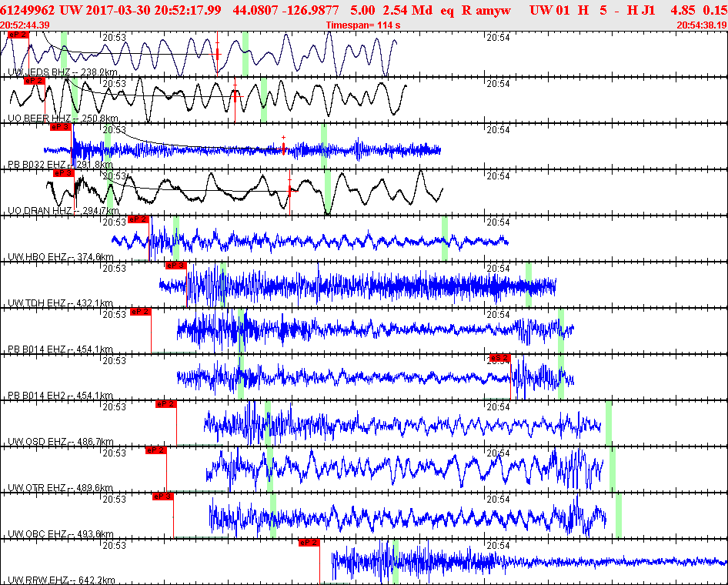The height and width of the screenshot is (585, 728).
Task: Select the PB.B032 EHZ 291.8km station label
Action: point(60,165)
